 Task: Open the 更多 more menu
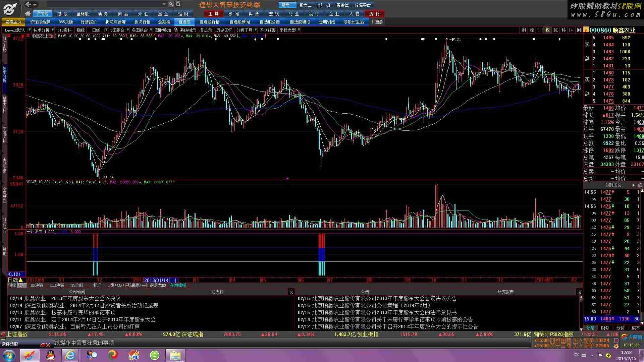377,22
